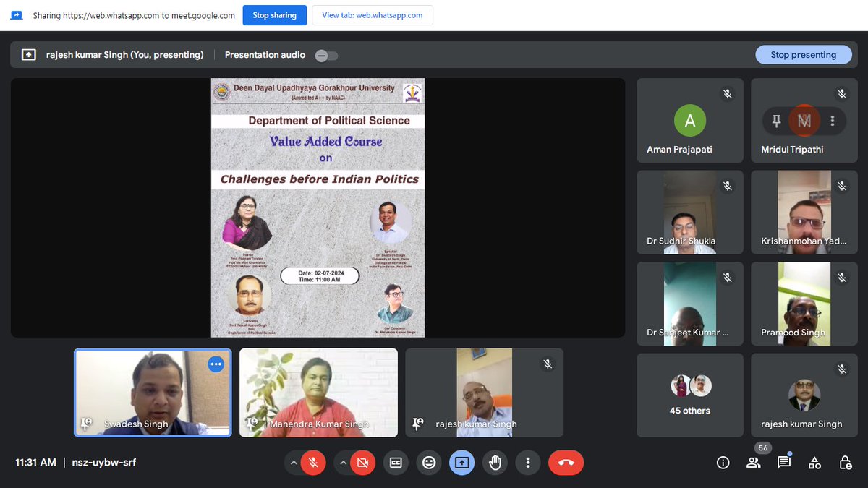Click Krishanmohan Yadav's video tile
Image resolution: width=868 pixels, height=488 pixels.
pos(804,212)
